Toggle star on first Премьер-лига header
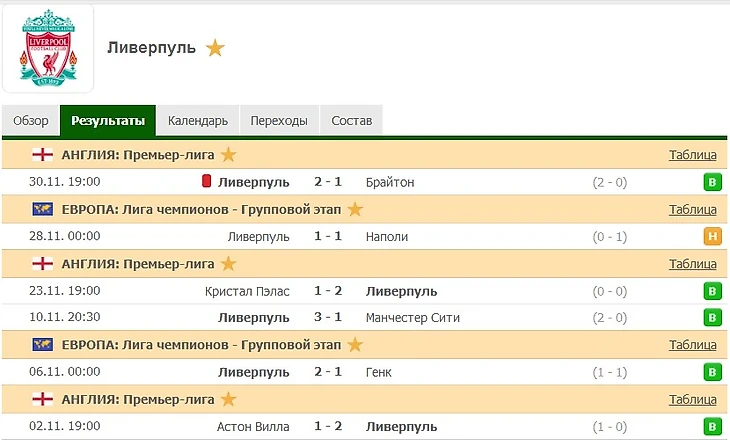Screen dimensions: 730x440 point(228,155)
